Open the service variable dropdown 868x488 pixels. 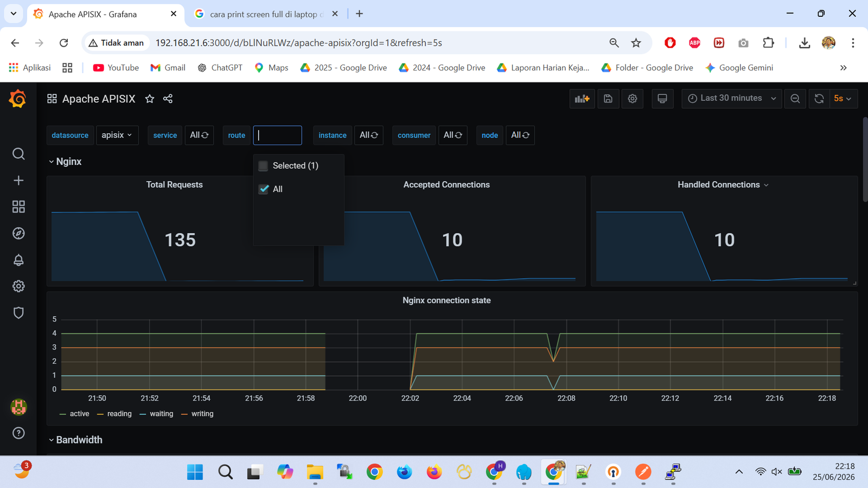point(199,135)
